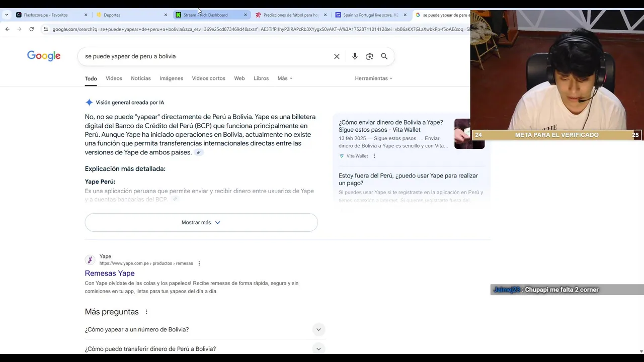Close the Stream Kick Dashboard tab
The image size is (644, 362).
click(246, 15)
